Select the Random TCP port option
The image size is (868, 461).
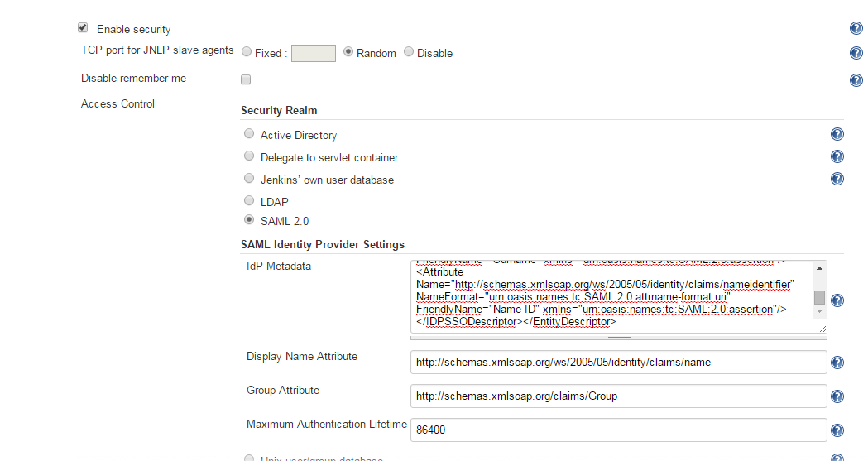click(x=348, y=52)
